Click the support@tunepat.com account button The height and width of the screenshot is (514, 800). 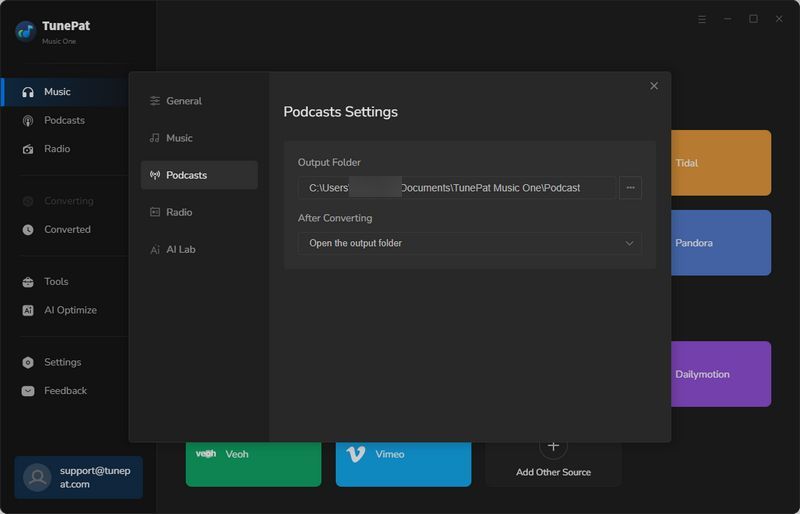coord(78,477)
